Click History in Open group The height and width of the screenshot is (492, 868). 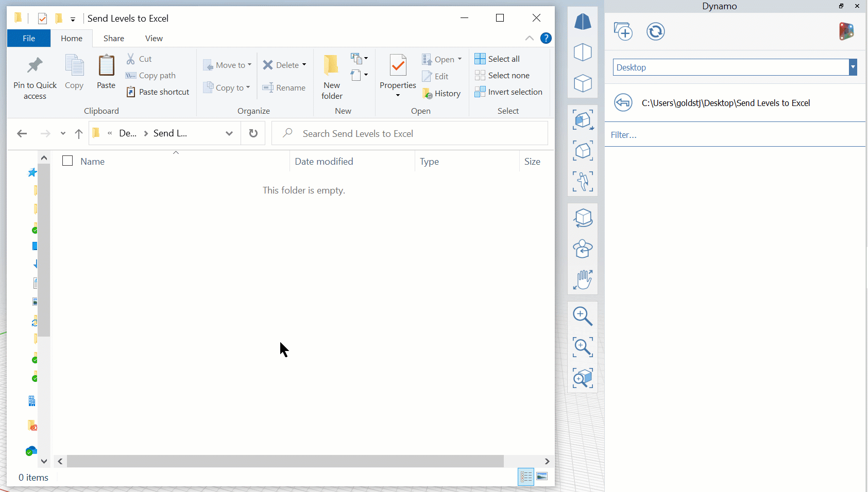441,93
